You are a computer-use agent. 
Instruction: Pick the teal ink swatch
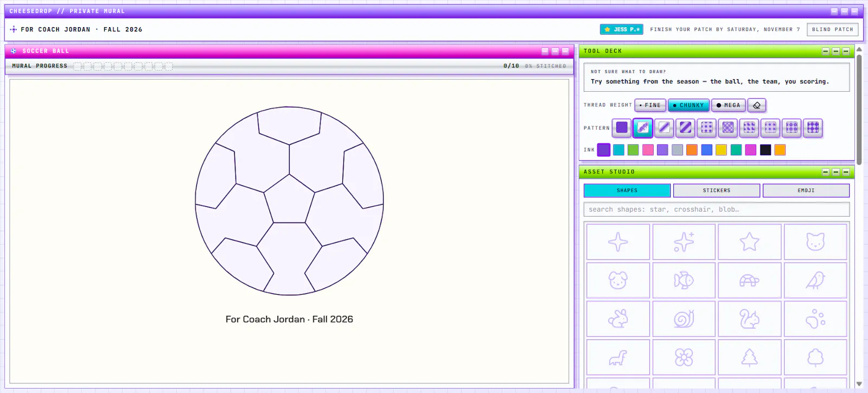pyautogui.click(x=736, y=150)
